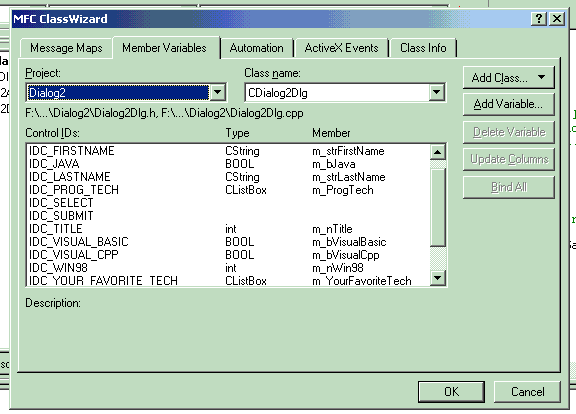
Task: Click the m_strLastName member entry
Action: pos(349,177)
